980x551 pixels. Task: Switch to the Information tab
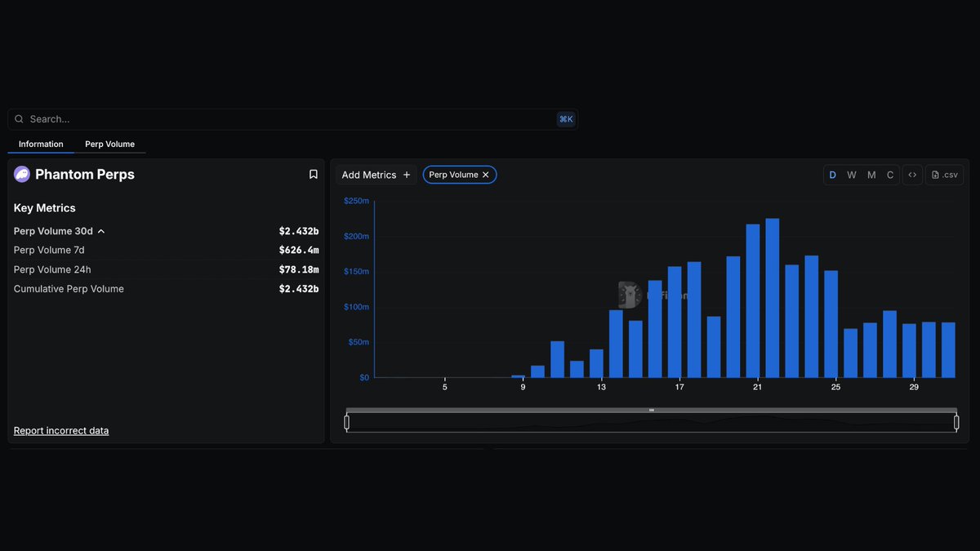[41, 144]
